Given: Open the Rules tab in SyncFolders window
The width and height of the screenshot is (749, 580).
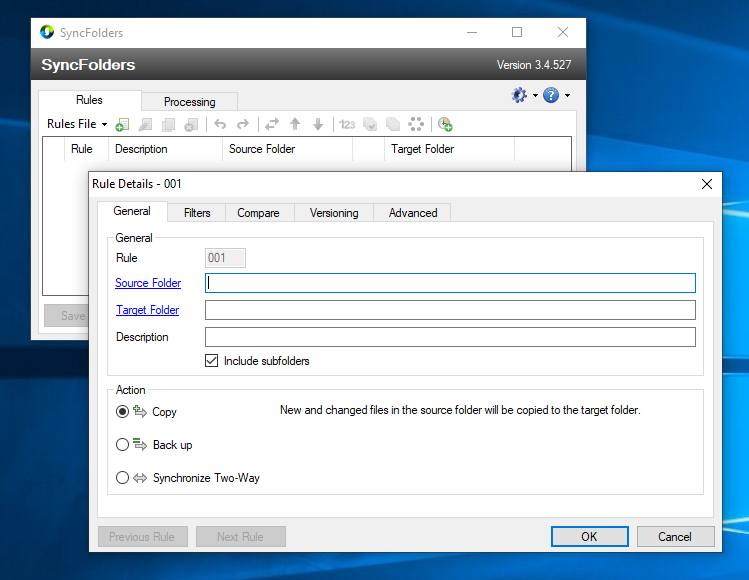Looking at the screenshot, I should [x=89, y=100].
